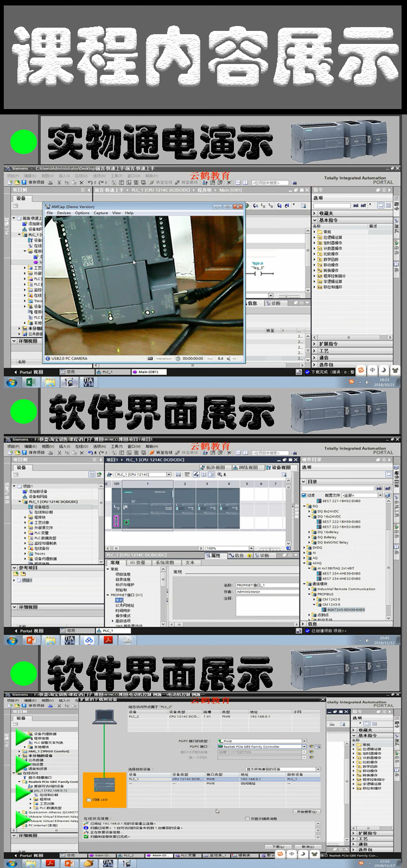The height and width of the screenshot is (868, 407).
Task: Click the file explorer icon in first taskbar
Action: 50,382
